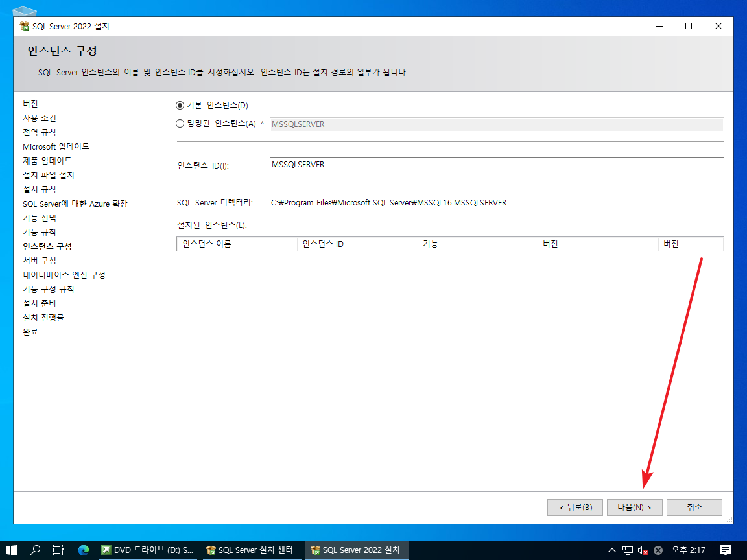The image size is (747, 560).
Task: Click the 제품 업데이트 sidebar step
Action: (47, 161)
